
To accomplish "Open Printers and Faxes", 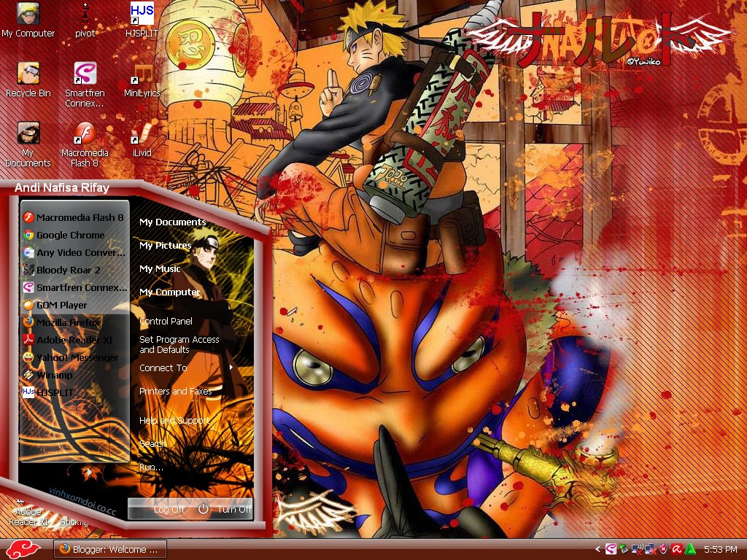I will [175, 392].
